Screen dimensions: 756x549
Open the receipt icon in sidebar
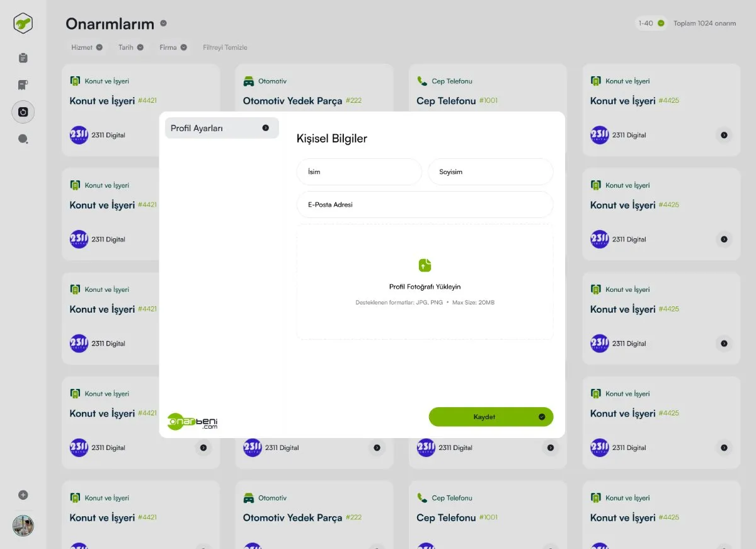click(23, 85)
